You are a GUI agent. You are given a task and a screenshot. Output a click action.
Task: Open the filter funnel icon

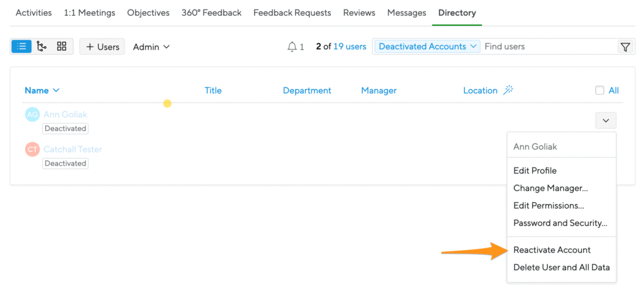point(625,47)
